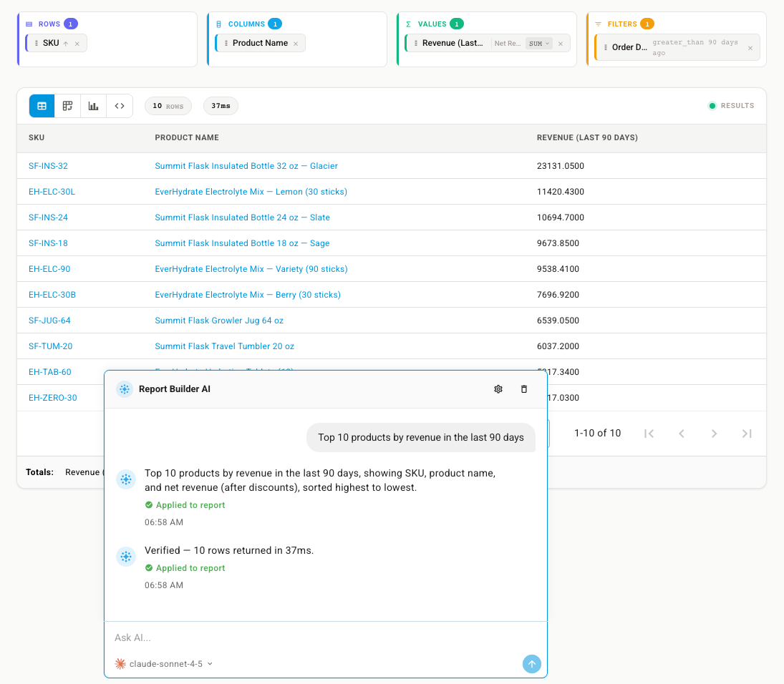The image size is (784, 684).
Task: Open SKU link SF-INS-18
Action: (48, 243)
